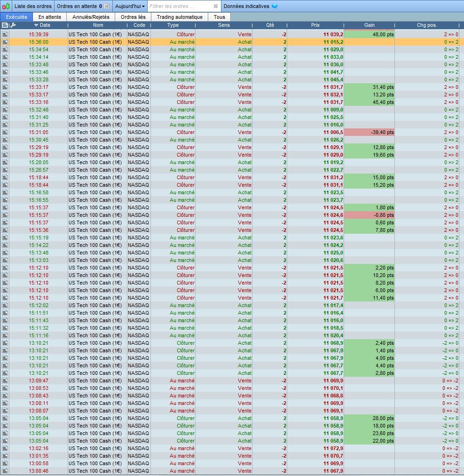This screenshot has width=464, height=476.
Task: Open details icon of the 15:31:05 order
Action: coord(5,132)
